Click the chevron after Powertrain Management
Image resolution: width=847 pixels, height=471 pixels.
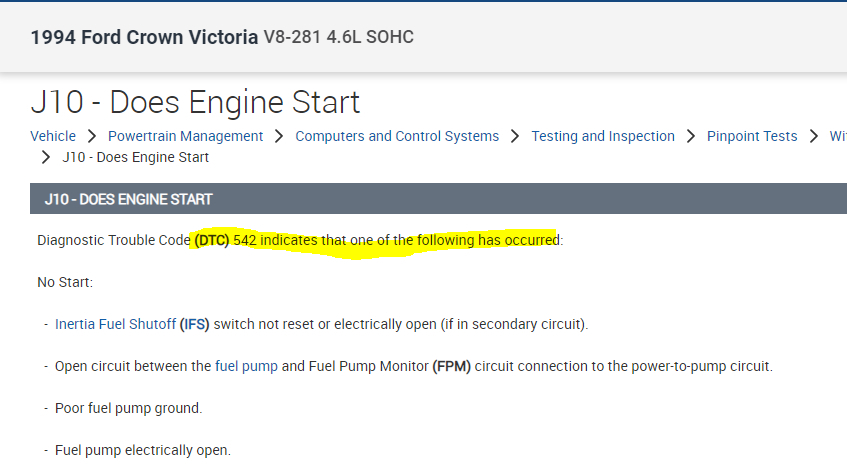(279, 136)
